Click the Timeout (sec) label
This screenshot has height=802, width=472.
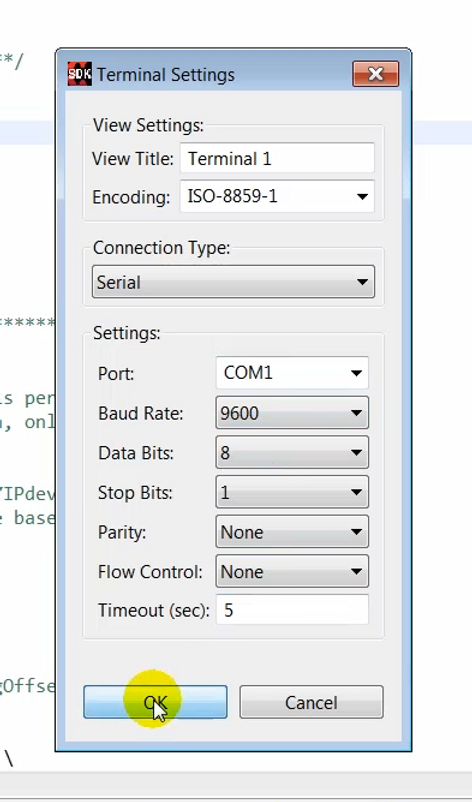[x=154, y=611]
